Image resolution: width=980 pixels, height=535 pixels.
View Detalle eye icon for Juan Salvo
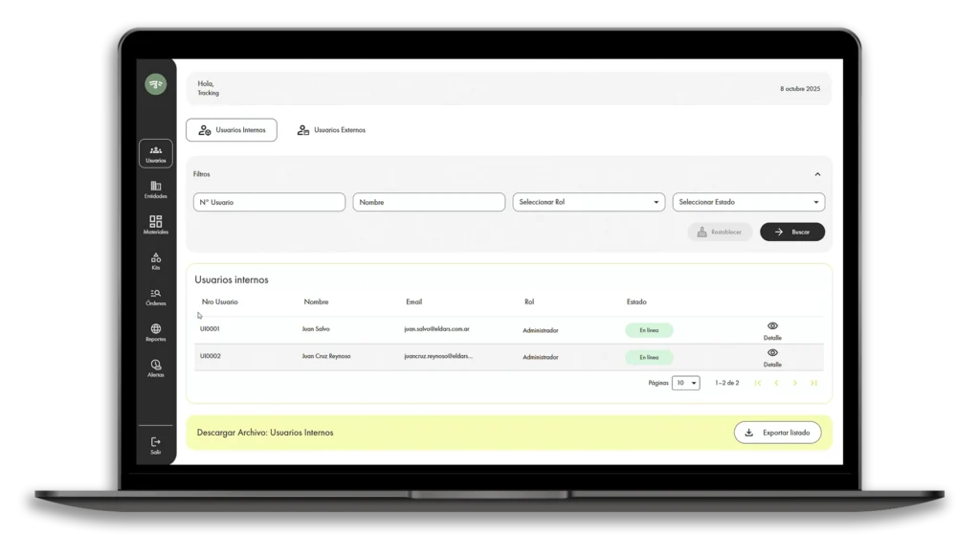point(772,326)
